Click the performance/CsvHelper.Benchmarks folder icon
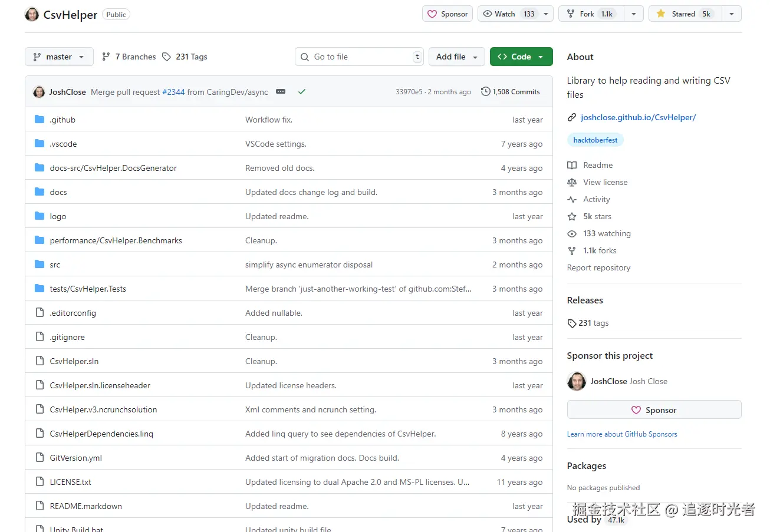Viewport: 770px width, 532px height. (x=40, y=240)
